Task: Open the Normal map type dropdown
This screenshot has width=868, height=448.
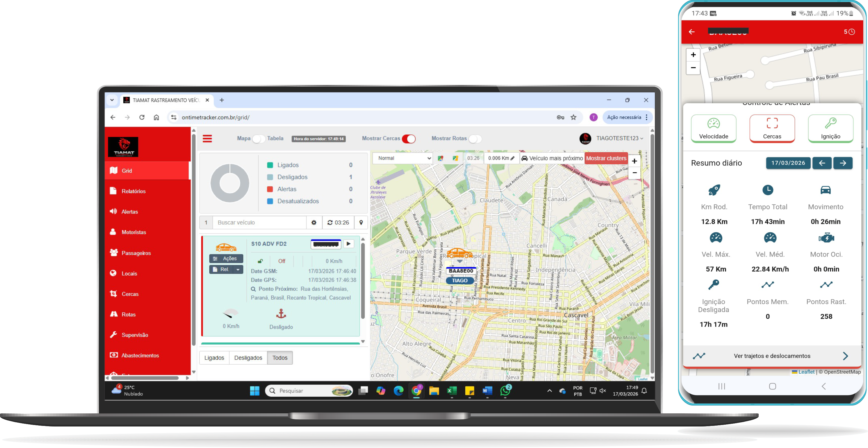Action: (x=403, y=158)
